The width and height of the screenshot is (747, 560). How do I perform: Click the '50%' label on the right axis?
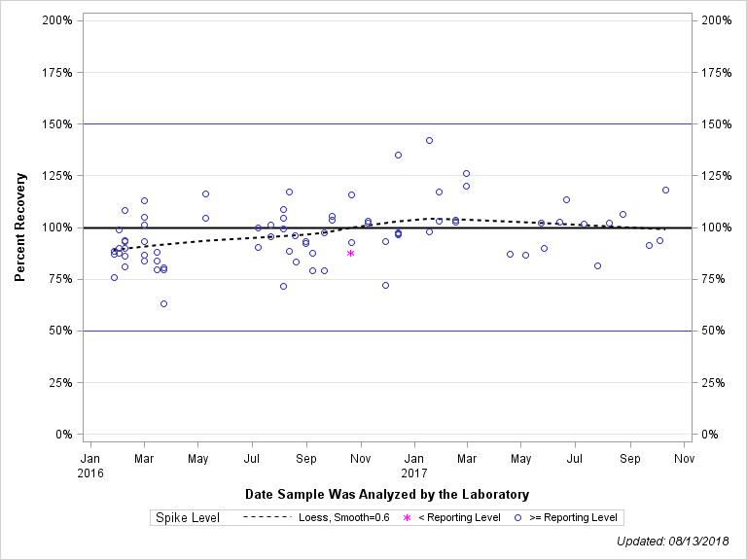[x=713, y=331]
